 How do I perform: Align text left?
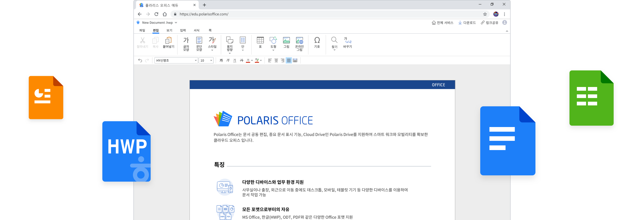click(270, 60)
